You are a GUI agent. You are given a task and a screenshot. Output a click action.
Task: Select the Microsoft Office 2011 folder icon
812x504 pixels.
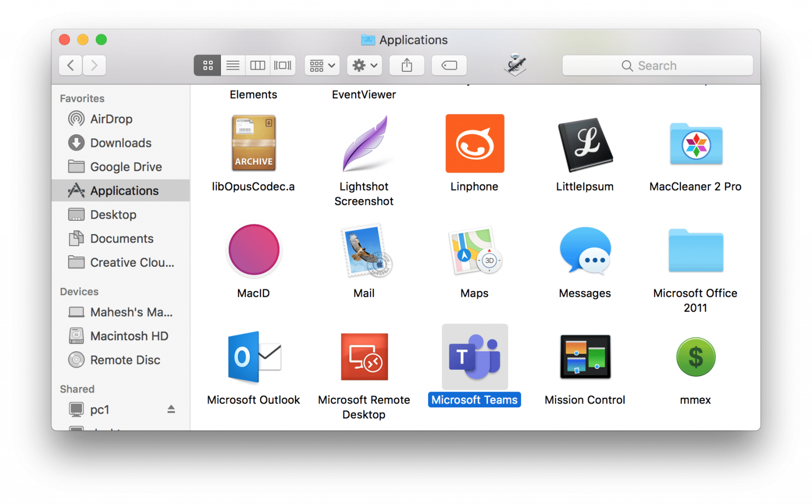pyautogui.click(x=696, y=250)
